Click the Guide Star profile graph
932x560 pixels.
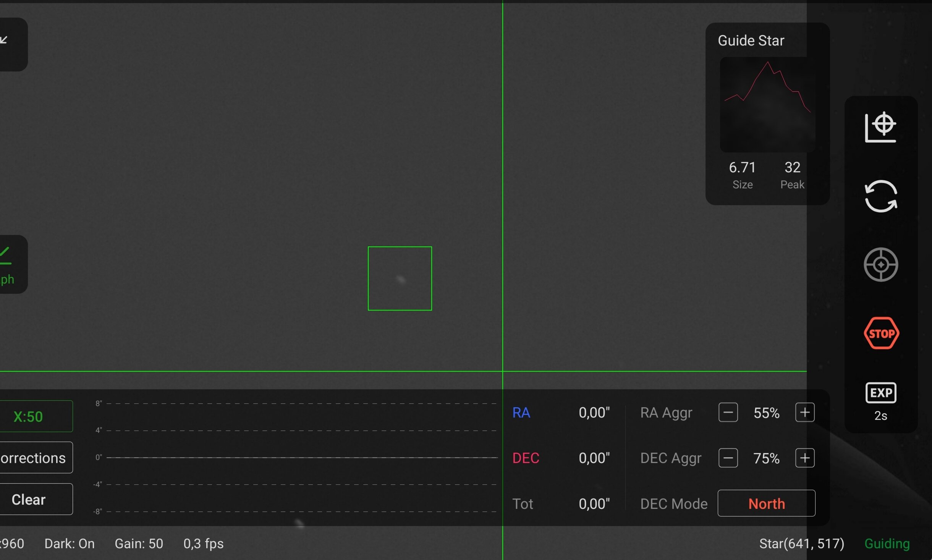pyautogui.click(x=767, y=104)
